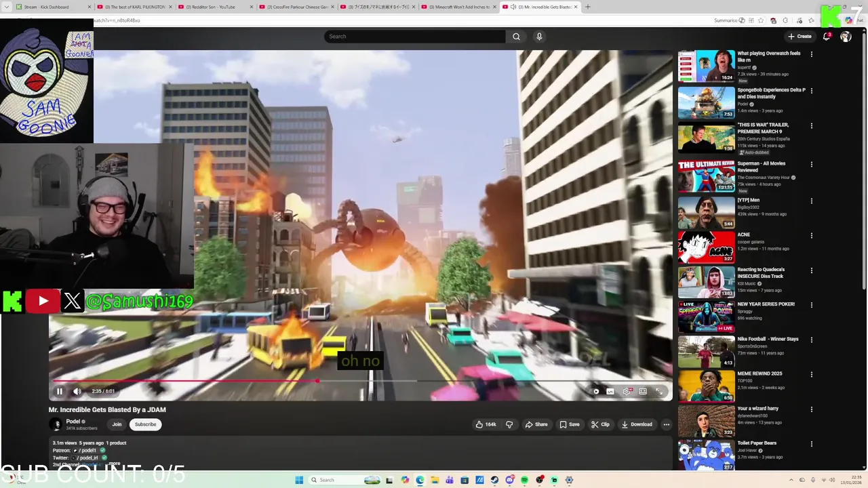This screenshot has height=488, width=868.
Task: Dislike the video with thumbs-down
Action: click(509, 424)
